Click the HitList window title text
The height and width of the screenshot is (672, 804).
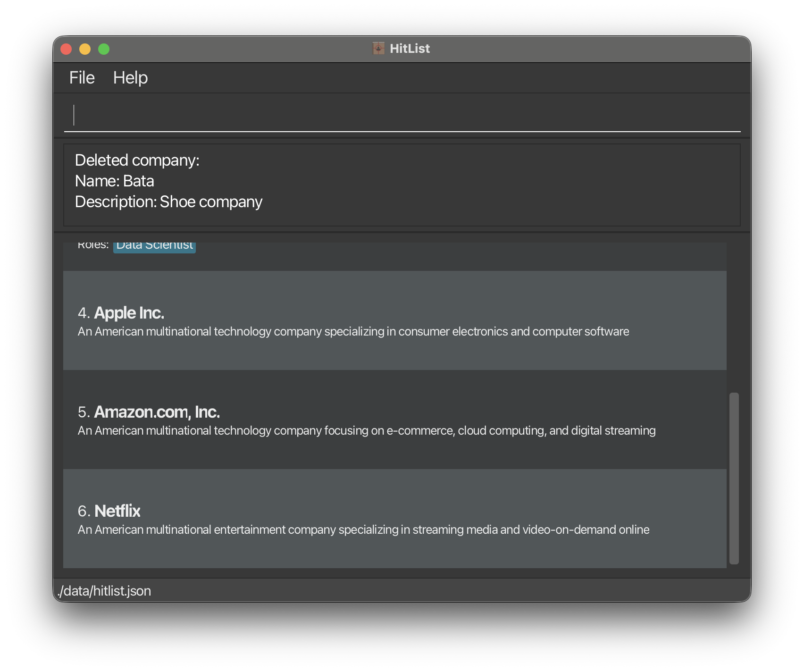point(410,49)
